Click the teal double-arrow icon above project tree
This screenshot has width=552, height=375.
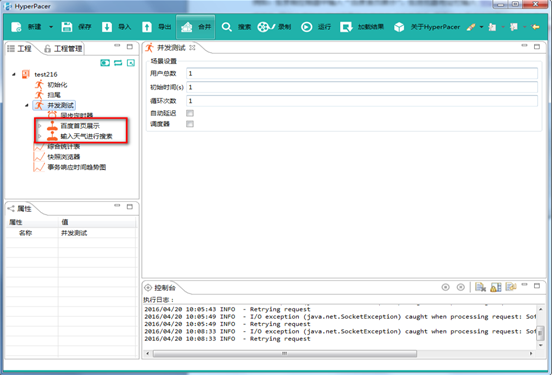click(118, 63)
